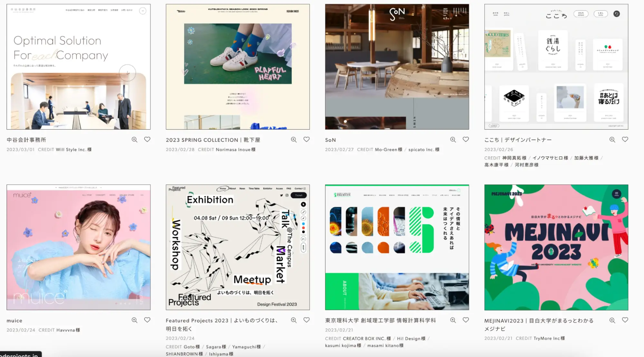Favorite the 中谷会計事務所 site with heart
The image size is (644, 357).
[x=147, y=140]
